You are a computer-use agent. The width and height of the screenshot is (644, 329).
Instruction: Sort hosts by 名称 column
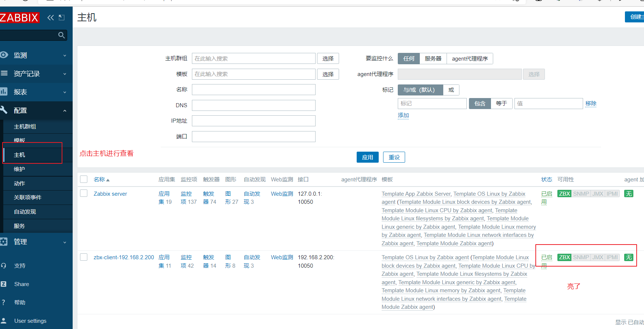pyautogui.click(x=101, y=179)
